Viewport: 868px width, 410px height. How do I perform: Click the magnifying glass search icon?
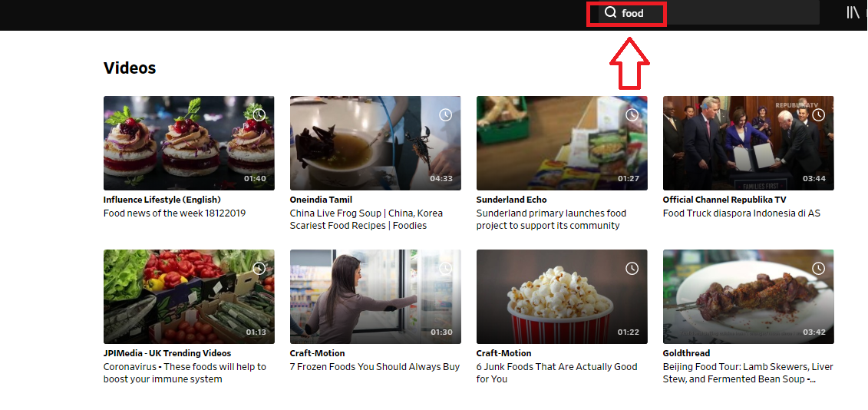tap(610, 13)
